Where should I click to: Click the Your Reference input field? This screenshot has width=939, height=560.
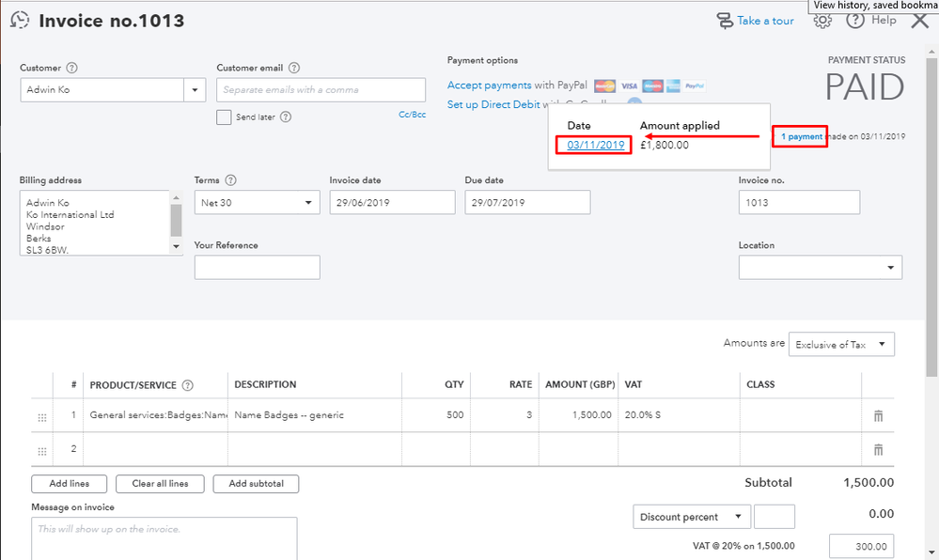(x=257, y=267)
